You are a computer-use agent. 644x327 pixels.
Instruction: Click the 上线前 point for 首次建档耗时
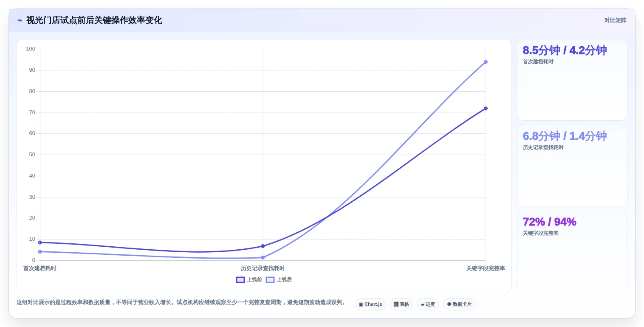click(x=40, y=242)
